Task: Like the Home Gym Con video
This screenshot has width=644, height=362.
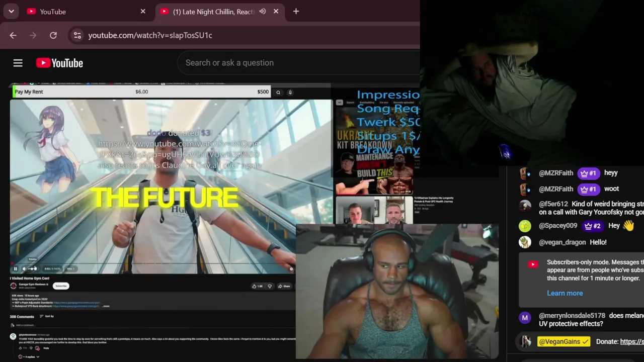Action: coord(257,286)
